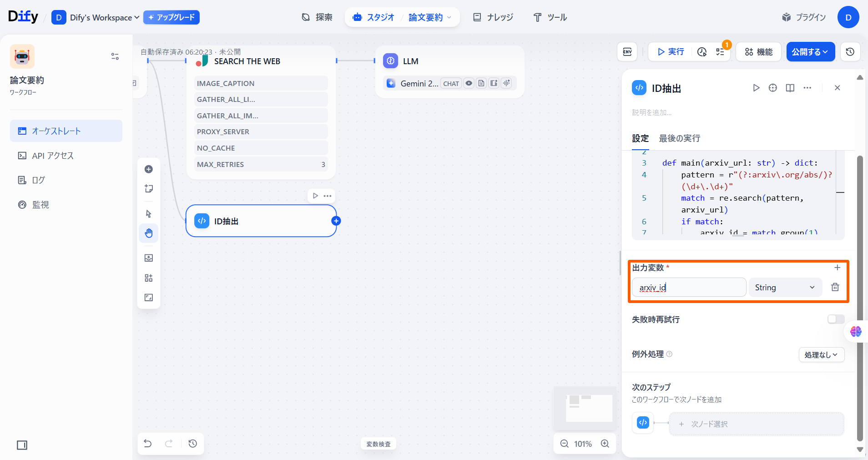Click the add node plus icon
This screenshot has width=868, height=460.
coord(149,169)
